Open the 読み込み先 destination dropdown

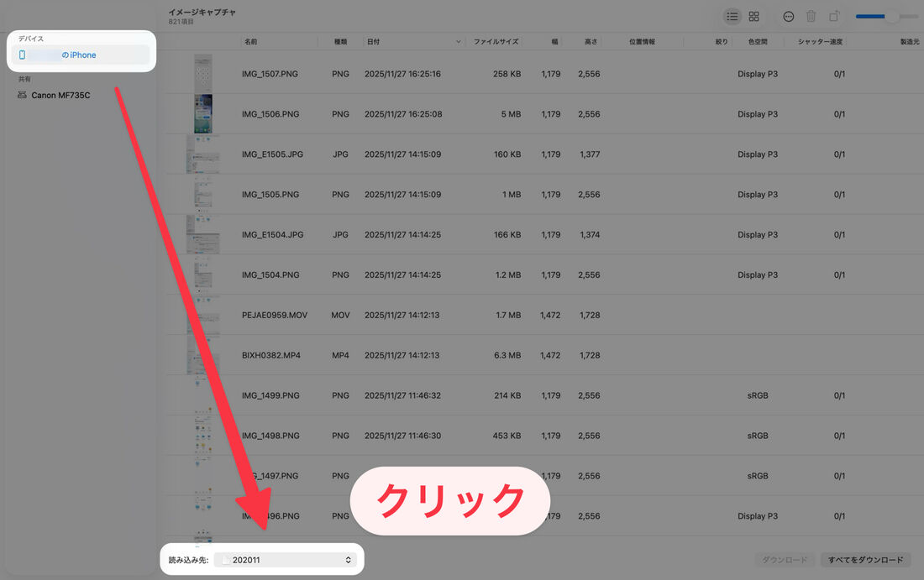286,559
